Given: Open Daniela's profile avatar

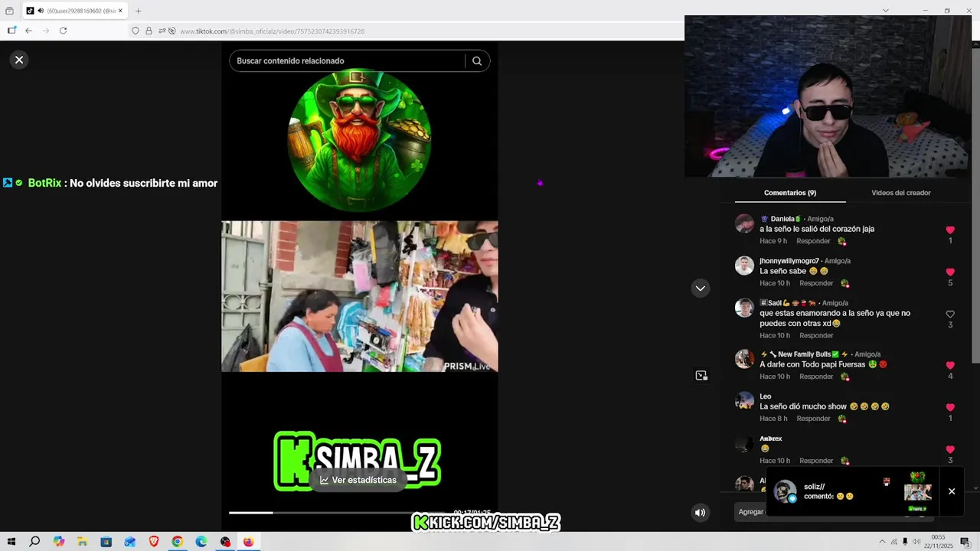Looking at the screenshot, I should coord(744,223).
